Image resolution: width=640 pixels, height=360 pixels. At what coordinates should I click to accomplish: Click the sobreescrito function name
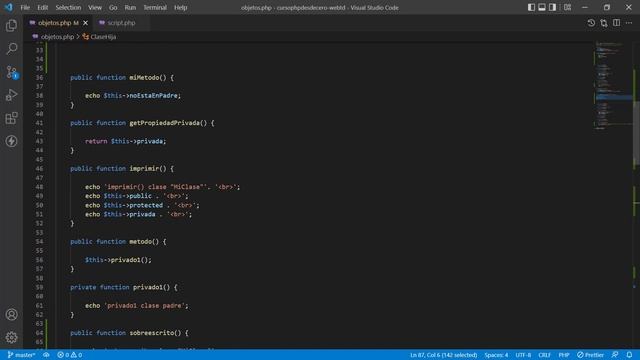(152, 333)
